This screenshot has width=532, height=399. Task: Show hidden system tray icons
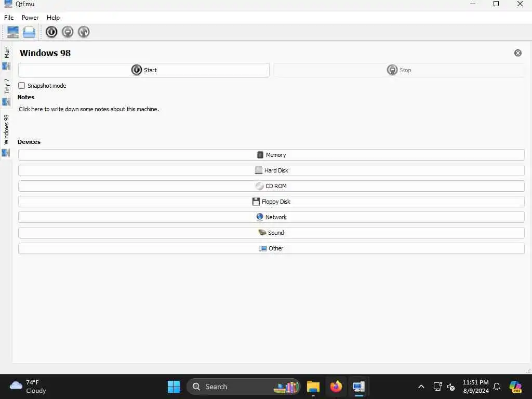pyautogui.click(x=421, y=387)
